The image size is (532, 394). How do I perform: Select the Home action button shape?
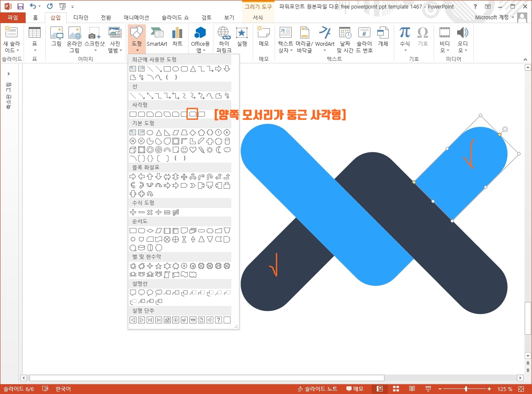click(167, 320)
